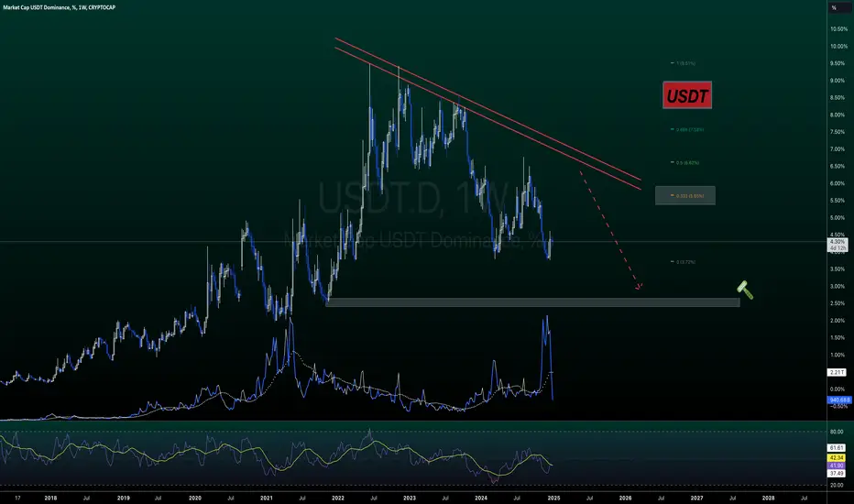This screenshot has width=854, height=504.
Task: Click the highlighted 0.333 Fibonacci level box
Action: (x=685, y=195)
